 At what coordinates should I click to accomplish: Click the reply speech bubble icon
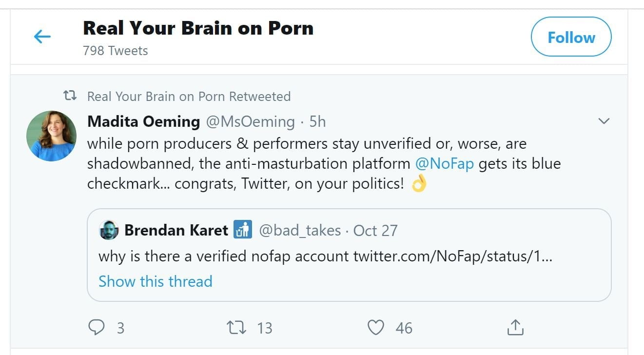tap(97, 328)
